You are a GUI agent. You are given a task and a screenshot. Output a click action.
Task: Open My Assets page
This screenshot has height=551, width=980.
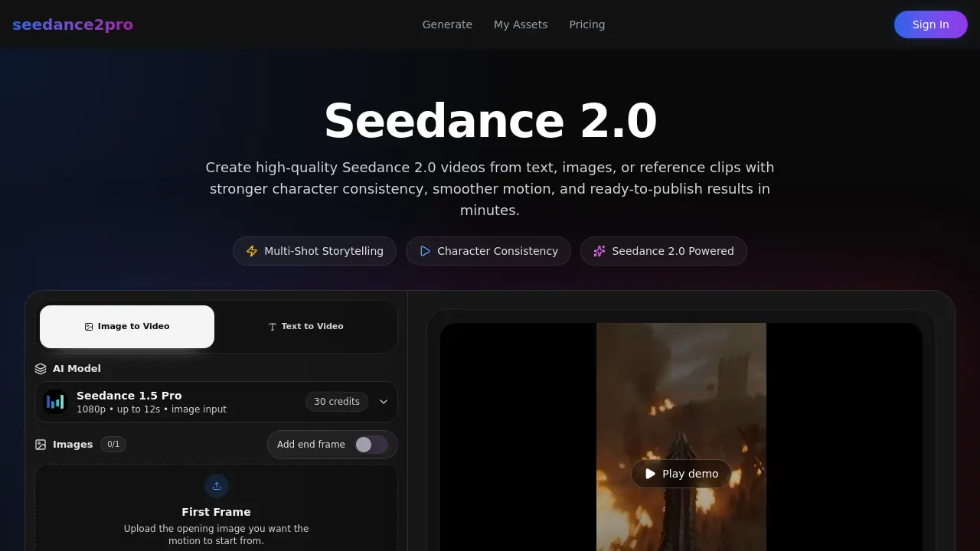click(x=521, y=24)
